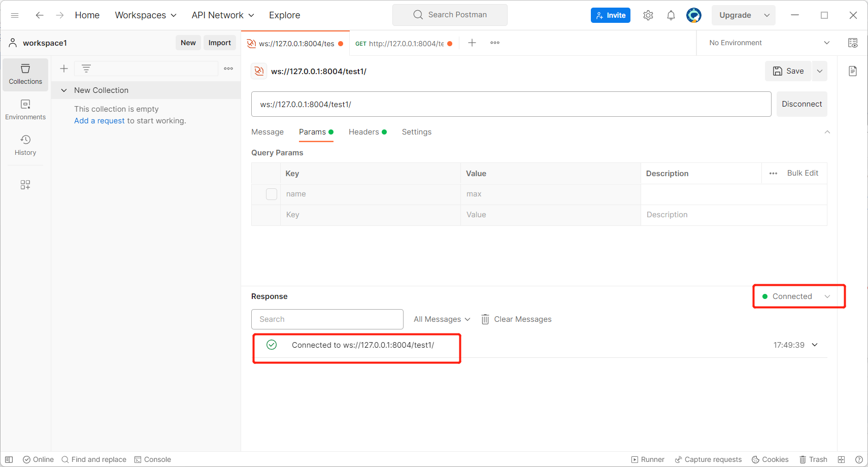Switch to the Params tab
This screenshot has width=868, height=467.
point(316,132)
